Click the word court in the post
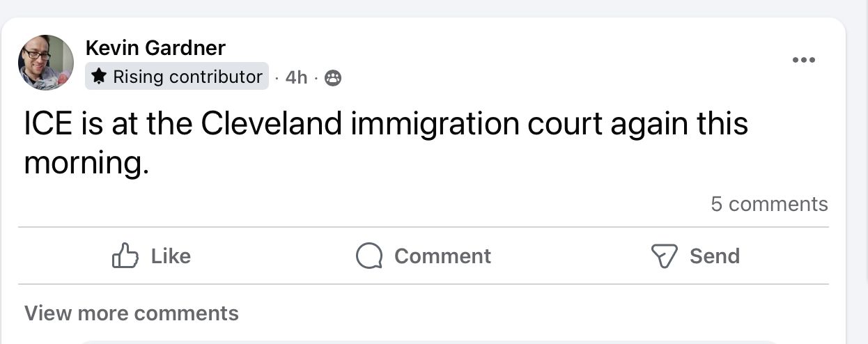868x344 pixels. pyautogui.click(x=565, y=125)
